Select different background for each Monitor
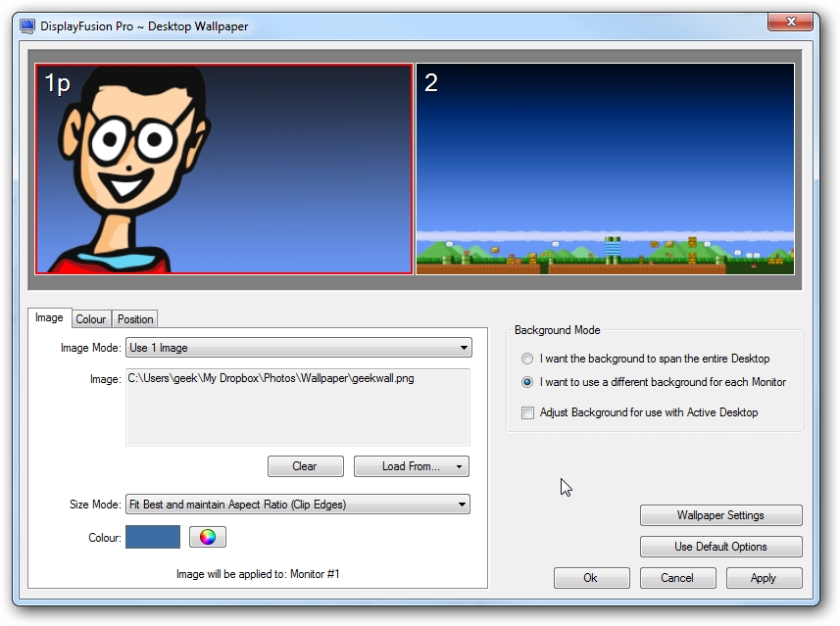Image resolution: width=840 pixels, height=626 pixels. click(526, 384)
